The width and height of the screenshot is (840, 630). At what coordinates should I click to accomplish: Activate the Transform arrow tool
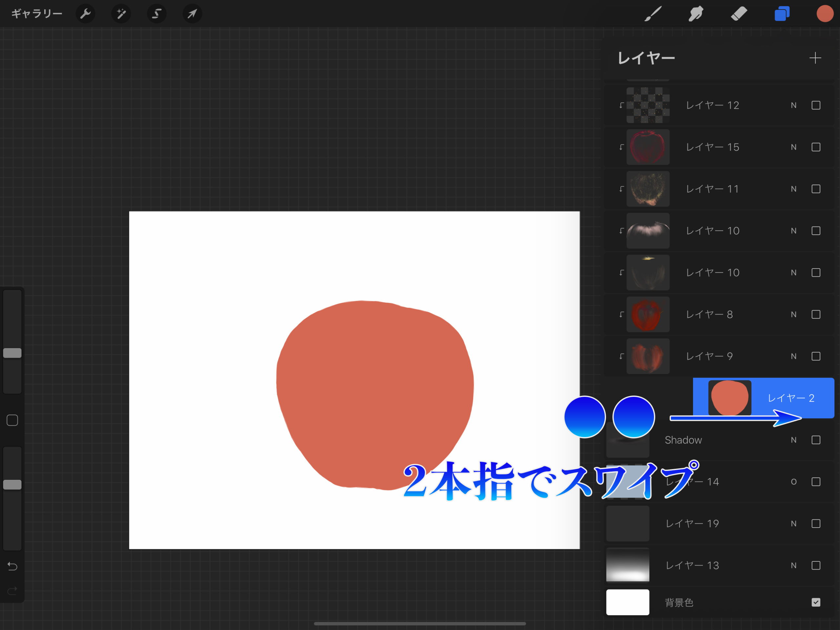point(192,14)
